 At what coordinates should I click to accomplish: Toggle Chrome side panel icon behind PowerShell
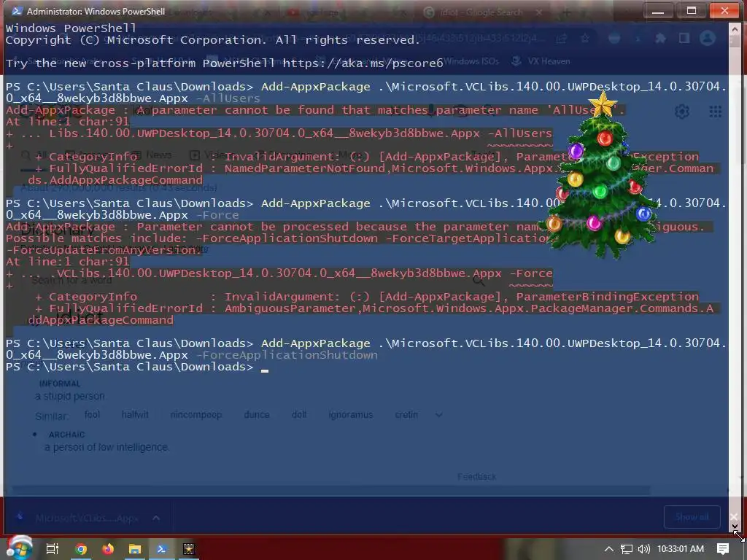684,38
